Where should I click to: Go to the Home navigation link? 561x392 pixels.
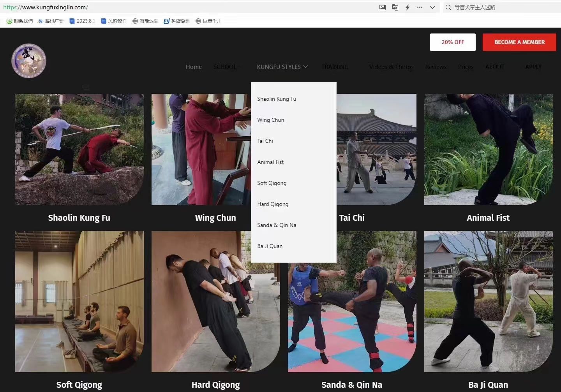[x=194, y=67]
